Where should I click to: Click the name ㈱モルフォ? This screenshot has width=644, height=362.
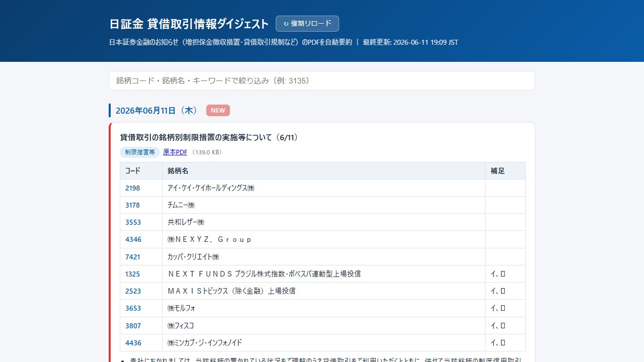[x=182, y=308]
